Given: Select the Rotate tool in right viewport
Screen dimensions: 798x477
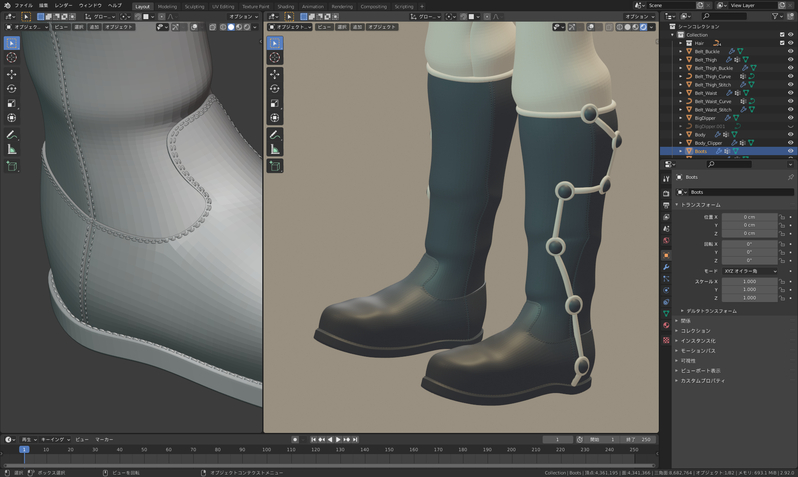Looking at the screenshot, I should click(275, 89).
